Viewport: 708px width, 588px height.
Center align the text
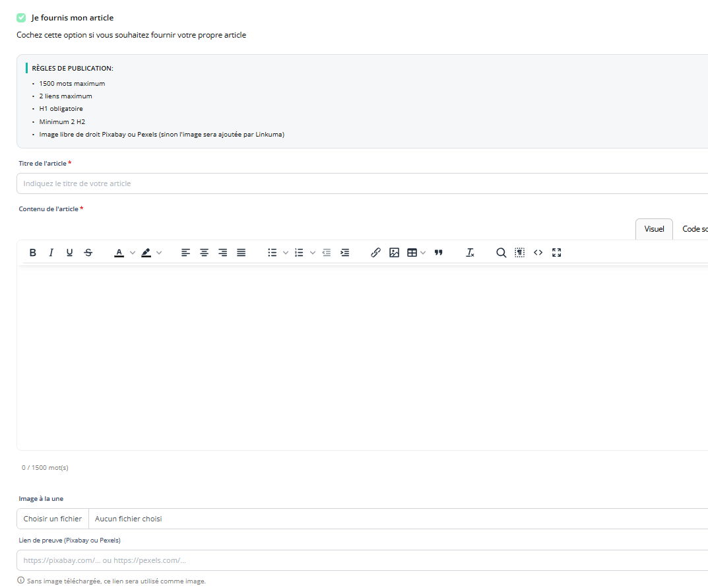coord(205,253)
